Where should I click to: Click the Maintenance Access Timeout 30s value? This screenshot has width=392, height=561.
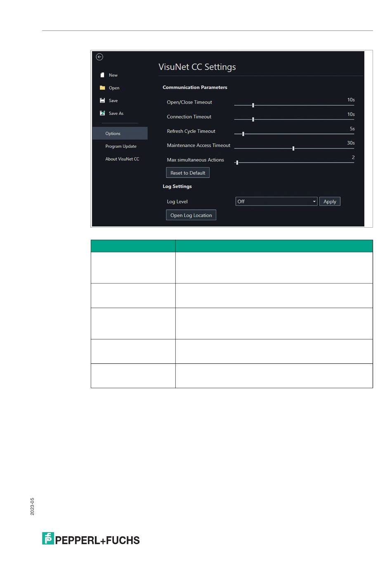[x=351, y=143]
